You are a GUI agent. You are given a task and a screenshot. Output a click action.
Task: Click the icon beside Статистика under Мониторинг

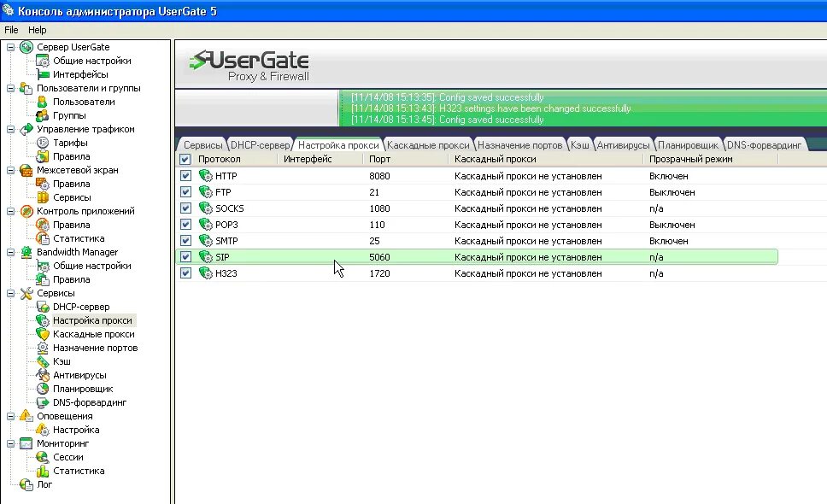click(x=43, y=471)
